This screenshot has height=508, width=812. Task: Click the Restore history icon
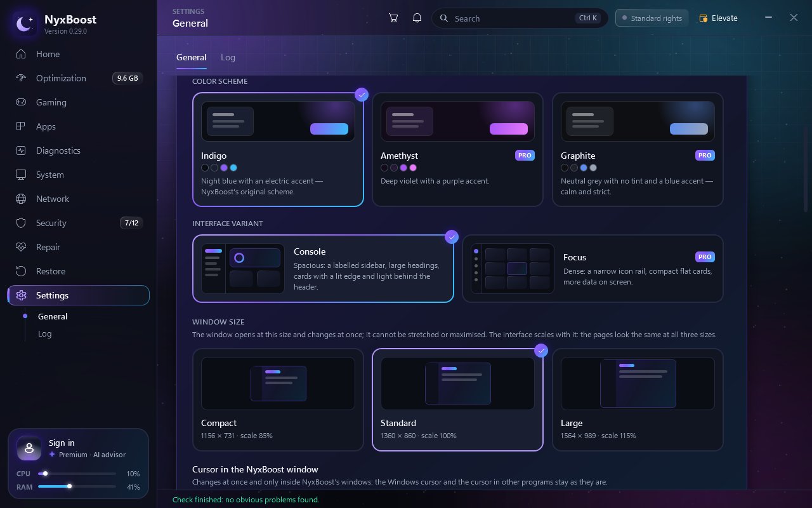22,271
